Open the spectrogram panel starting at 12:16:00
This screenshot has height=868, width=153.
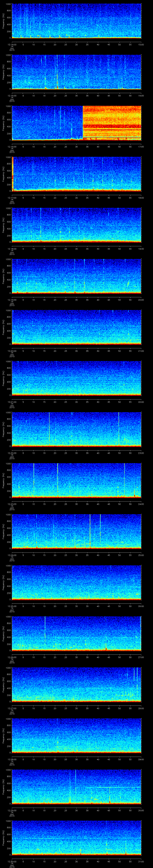point(77,123)
